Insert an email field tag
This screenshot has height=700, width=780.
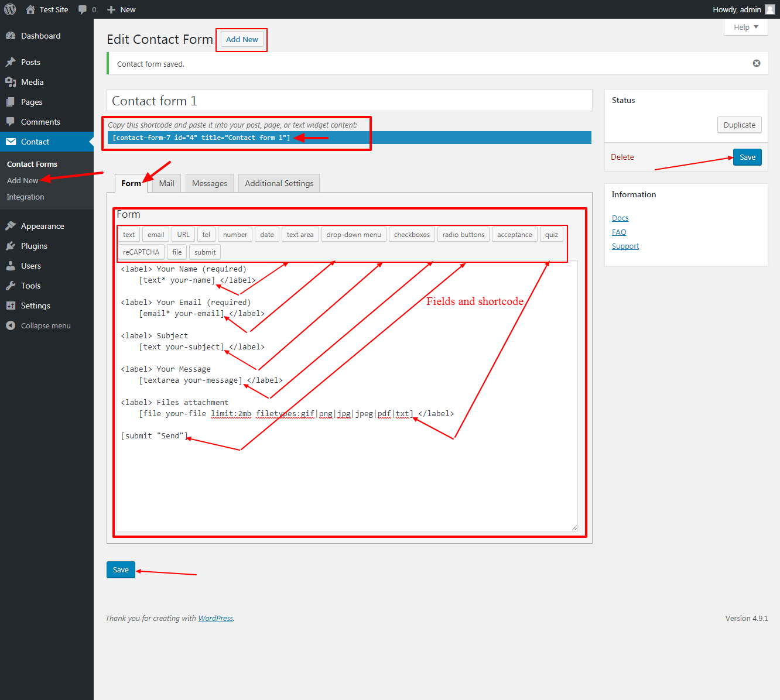tap(156, 235)
